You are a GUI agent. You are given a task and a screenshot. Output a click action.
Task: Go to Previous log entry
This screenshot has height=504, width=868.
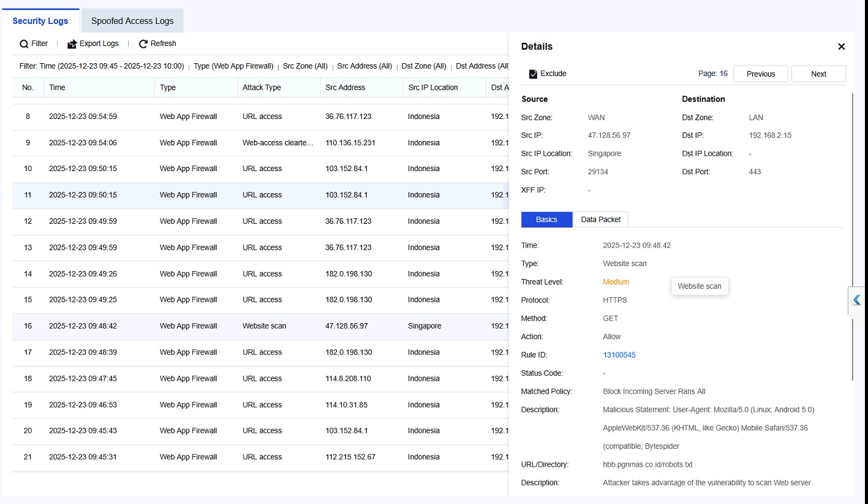761,74
